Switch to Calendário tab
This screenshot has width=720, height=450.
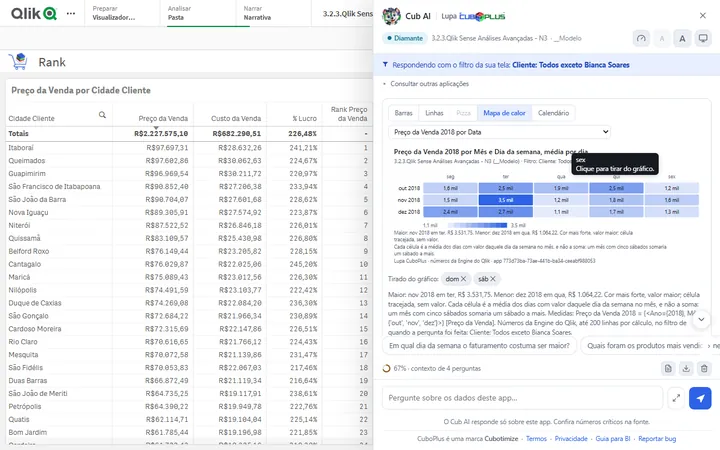pos(553,113)
